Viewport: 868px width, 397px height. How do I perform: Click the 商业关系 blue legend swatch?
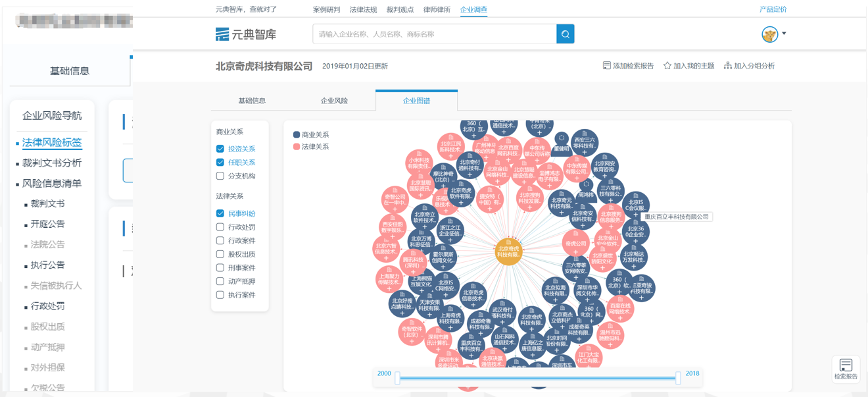[x=297, y=135]
